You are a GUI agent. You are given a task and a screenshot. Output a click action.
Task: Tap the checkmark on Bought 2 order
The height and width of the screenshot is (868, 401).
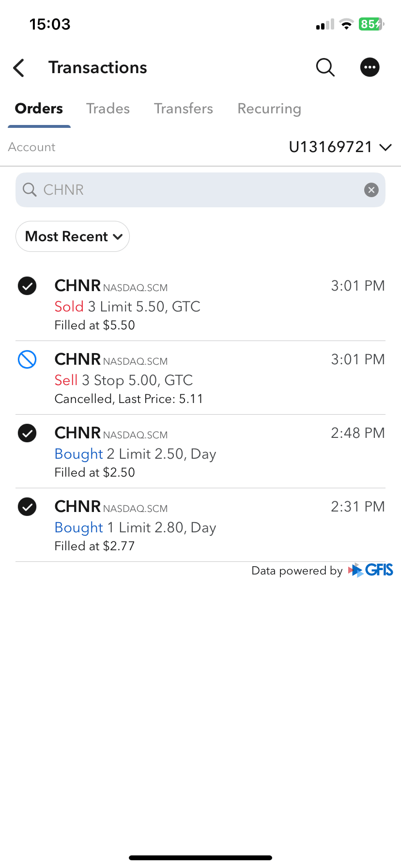[27, 433]
